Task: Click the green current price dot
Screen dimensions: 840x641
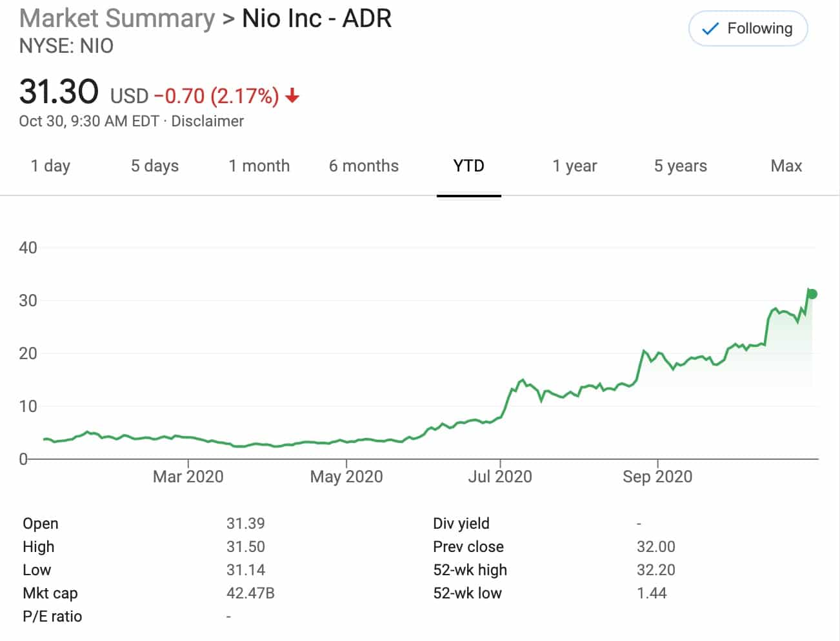Action: [x=812, y=294]
